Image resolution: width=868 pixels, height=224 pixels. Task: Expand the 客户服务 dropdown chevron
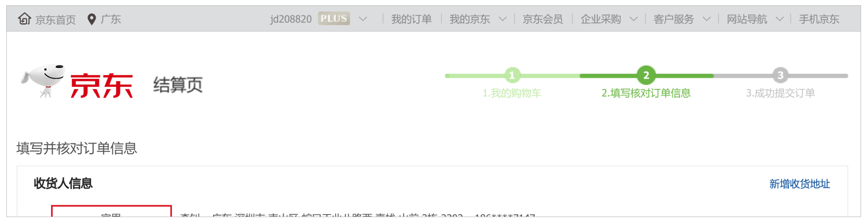[x=707, y=19]
